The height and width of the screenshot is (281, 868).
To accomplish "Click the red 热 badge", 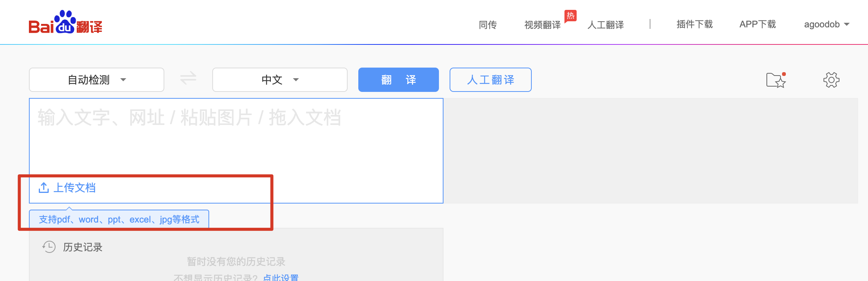I will click(570, 16).
